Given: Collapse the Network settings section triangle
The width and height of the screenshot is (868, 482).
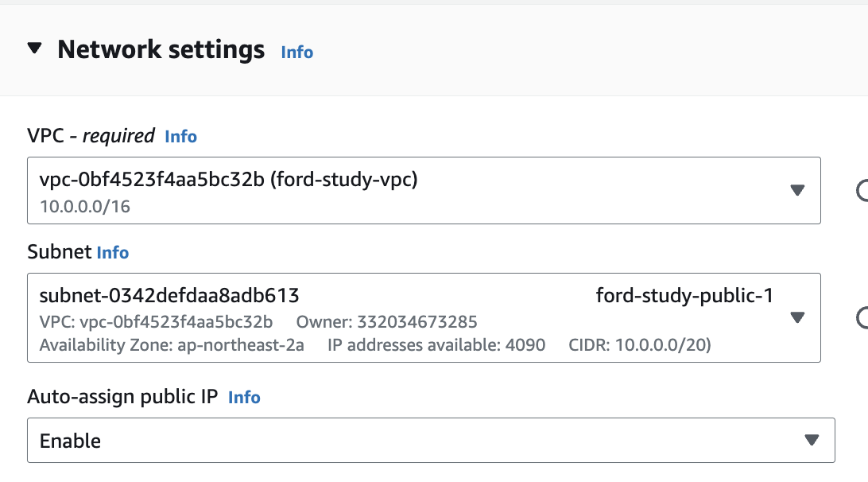Looking at the screenshot, I should [x=34, y=49].
